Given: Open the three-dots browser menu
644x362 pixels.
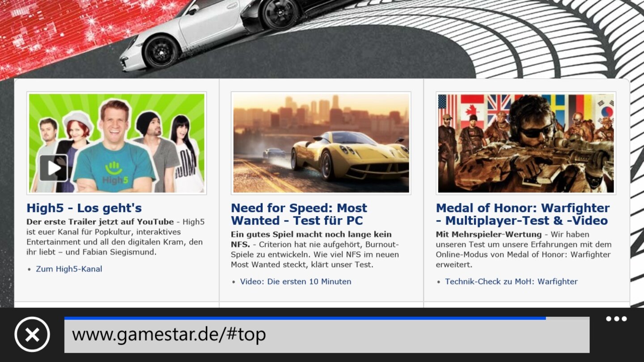Looking at the screenshot, I should point(616,319).
